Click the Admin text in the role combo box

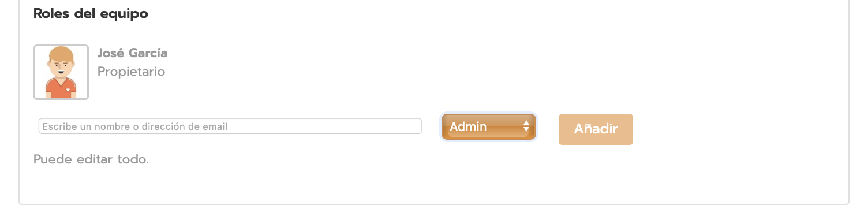pos(468,127)
